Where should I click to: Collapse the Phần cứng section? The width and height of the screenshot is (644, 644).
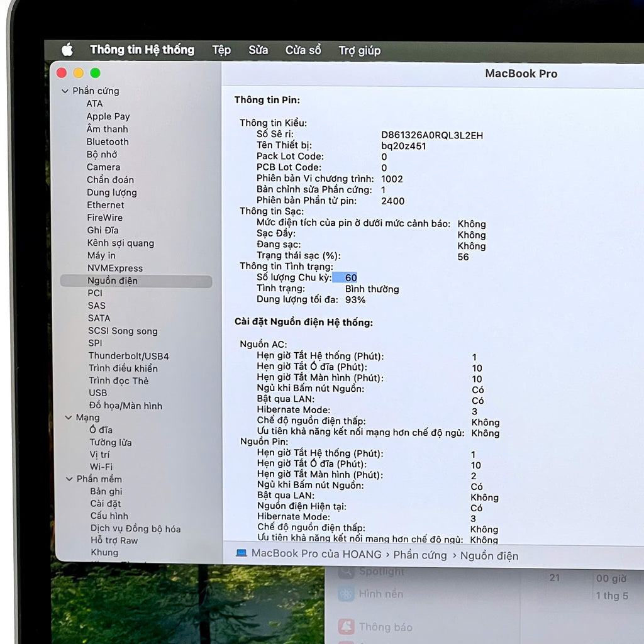[x=65, y=91]
